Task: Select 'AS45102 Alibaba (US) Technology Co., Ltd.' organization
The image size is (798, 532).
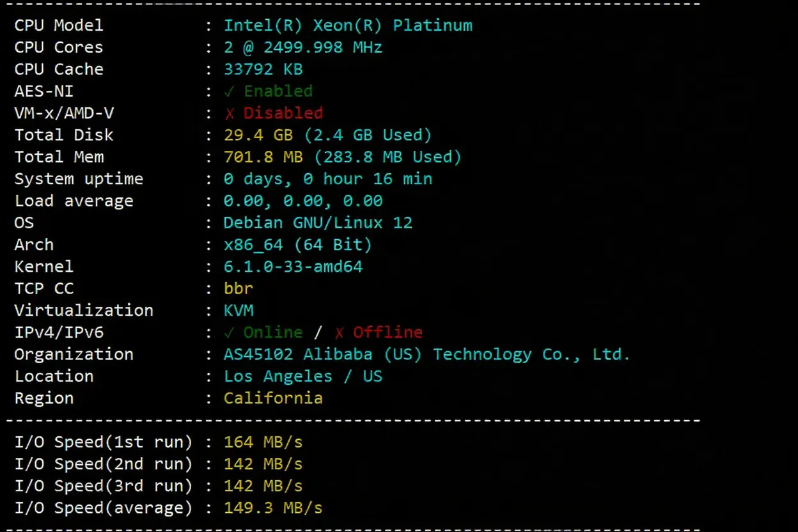Action: (426, 354)
